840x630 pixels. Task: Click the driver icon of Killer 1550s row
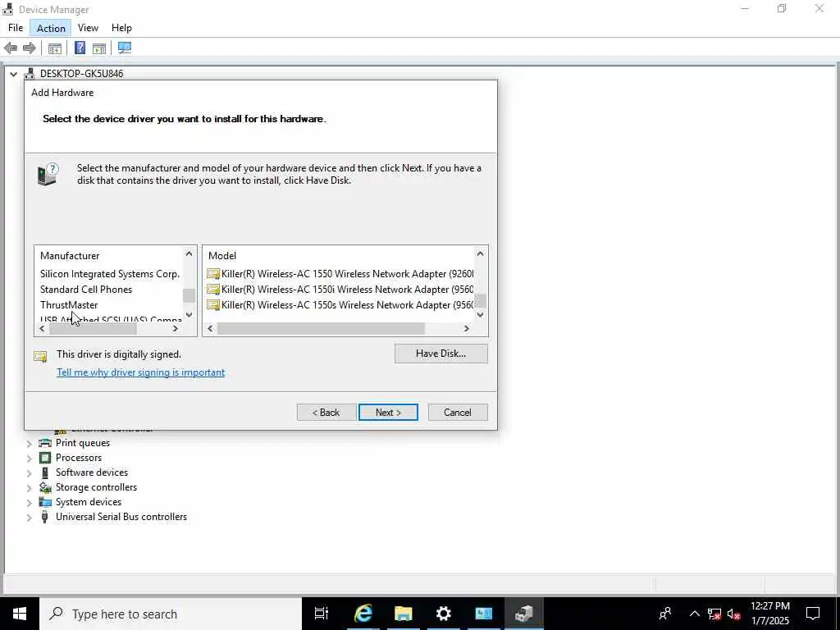[213, 305]
